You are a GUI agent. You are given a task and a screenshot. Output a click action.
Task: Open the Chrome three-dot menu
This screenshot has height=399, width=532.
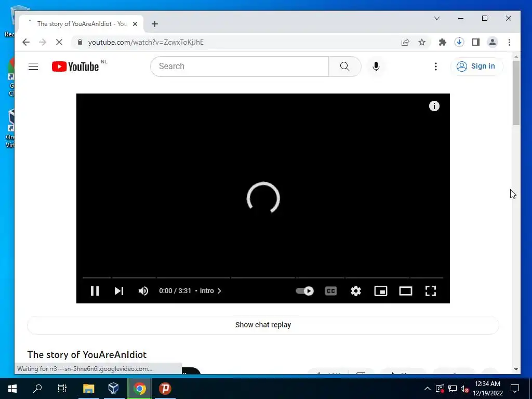pos(509,42)
